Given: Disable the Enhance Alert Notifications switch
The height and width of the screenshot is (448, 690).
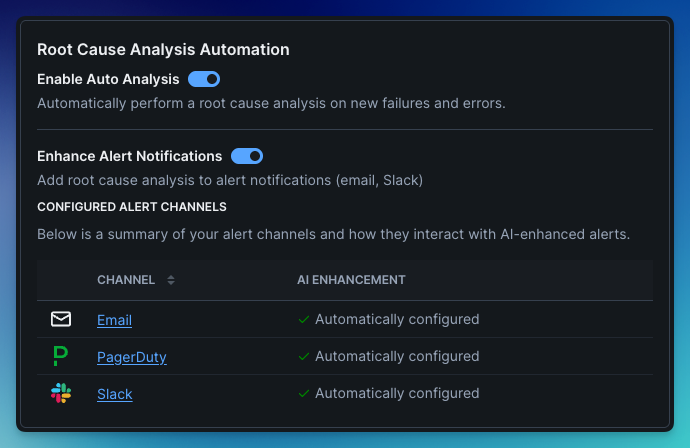Looking at the screenshot, I should tap(247, 156).
